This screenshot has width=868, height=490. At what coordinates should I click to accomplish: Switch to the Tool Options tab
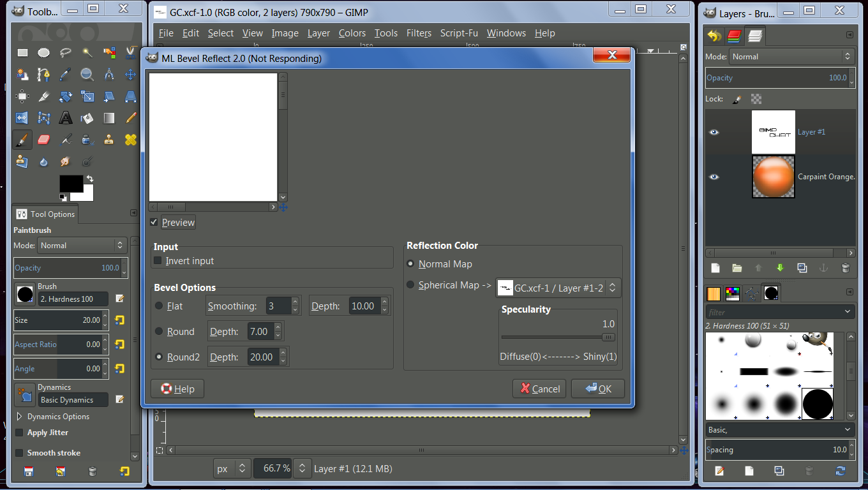point(45,214)
